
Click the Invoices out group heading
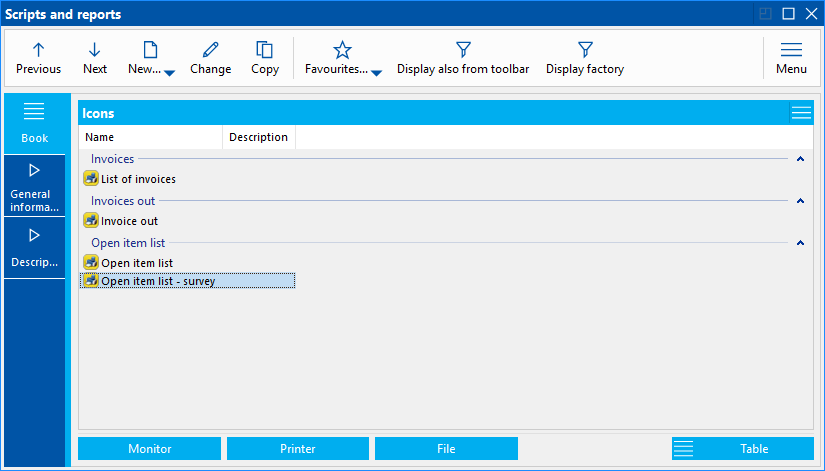pyautogui.click(x=123, y=201)
